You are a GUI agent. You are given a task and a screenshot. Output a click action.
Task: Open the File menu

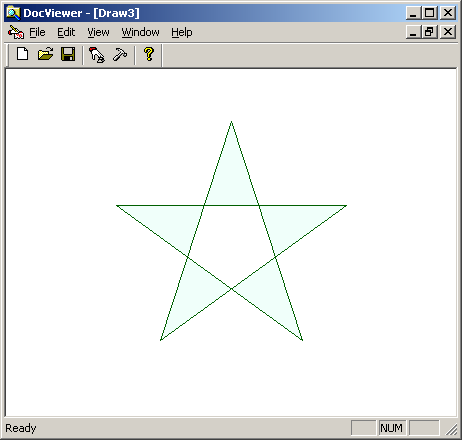point(37,32)
